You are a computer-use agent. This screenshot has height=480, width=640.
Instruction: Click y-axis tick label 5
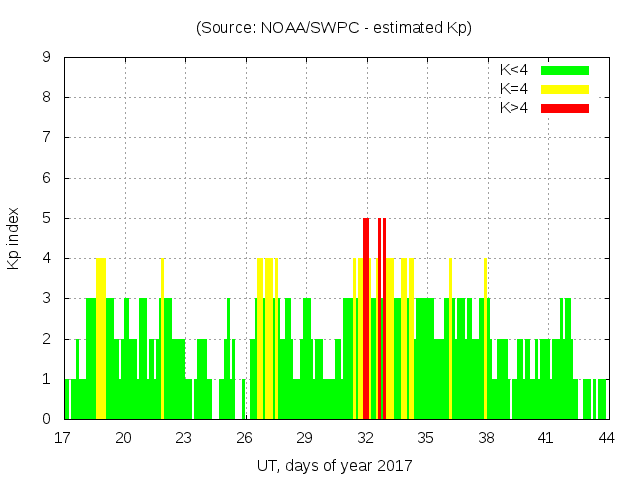click(x=47, y=218)
